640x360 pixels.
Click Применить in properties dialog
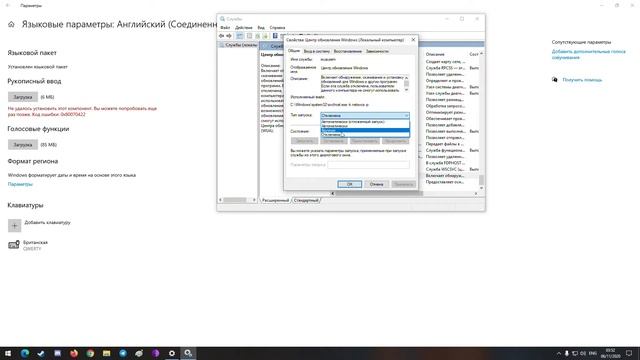403,184
